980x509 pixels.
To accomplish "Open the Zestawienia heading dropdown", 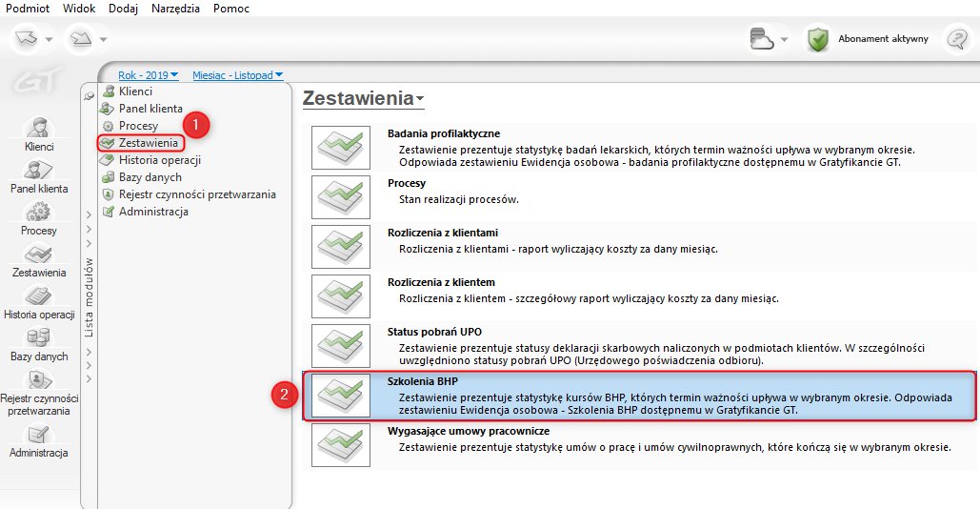I will pos(363,98).
